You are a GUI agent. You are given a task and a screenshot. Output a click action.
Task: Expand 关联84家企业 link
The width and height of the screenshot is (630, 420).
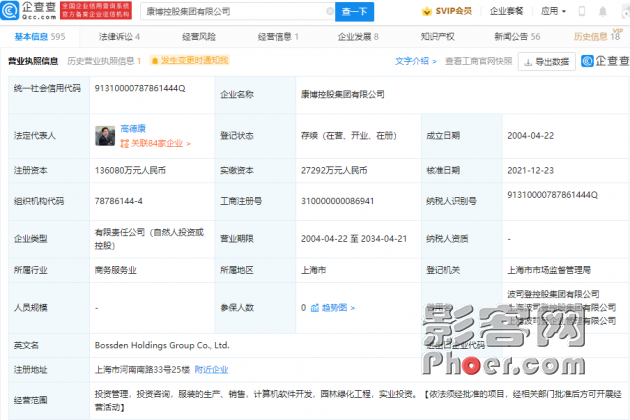click(155, 143)
